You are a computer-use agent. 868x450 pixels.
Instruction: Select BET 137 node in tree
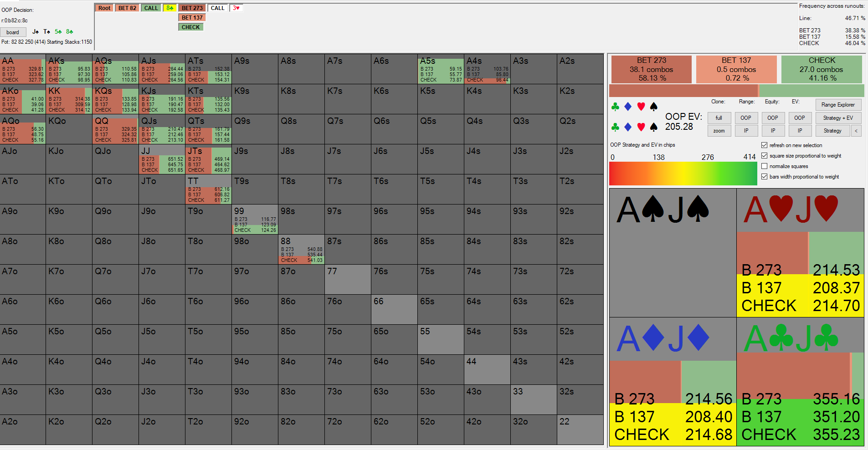click(192, 17)
